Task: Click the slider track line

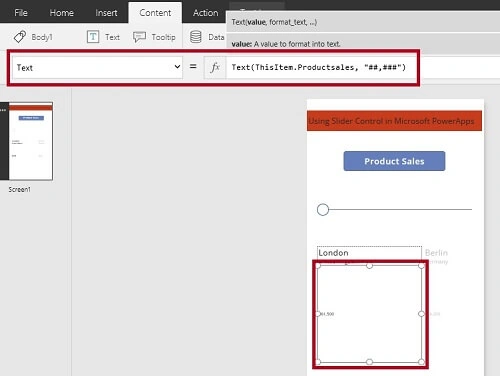Action: click(x=400, y=209)
